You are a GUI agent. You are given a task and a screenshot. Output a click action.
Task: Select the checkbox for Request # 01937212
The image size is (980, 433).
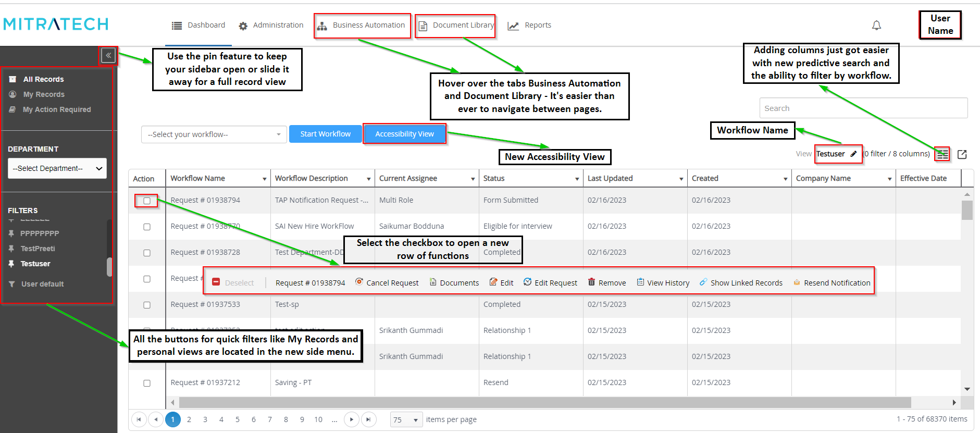(x=147, y=383)
